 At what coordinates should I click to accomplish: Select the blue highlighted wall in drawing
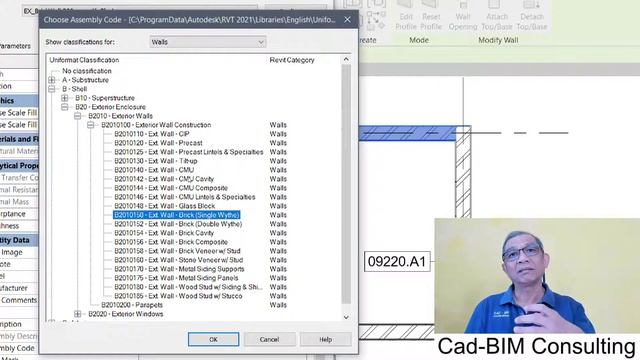[407, 133]
